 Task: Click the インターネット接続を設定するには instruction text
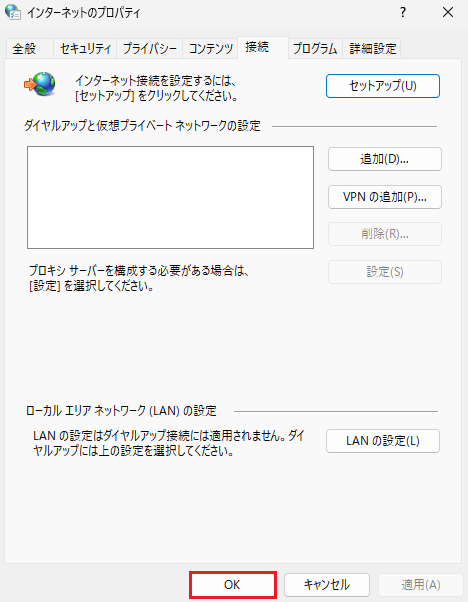(x=156, y=88)
